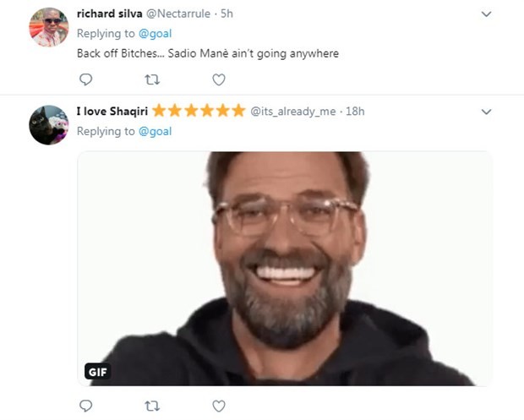The height and width of the screenshot is (420, 524).
Task: Play the smiling man GIF
Action: pos(285,269)
